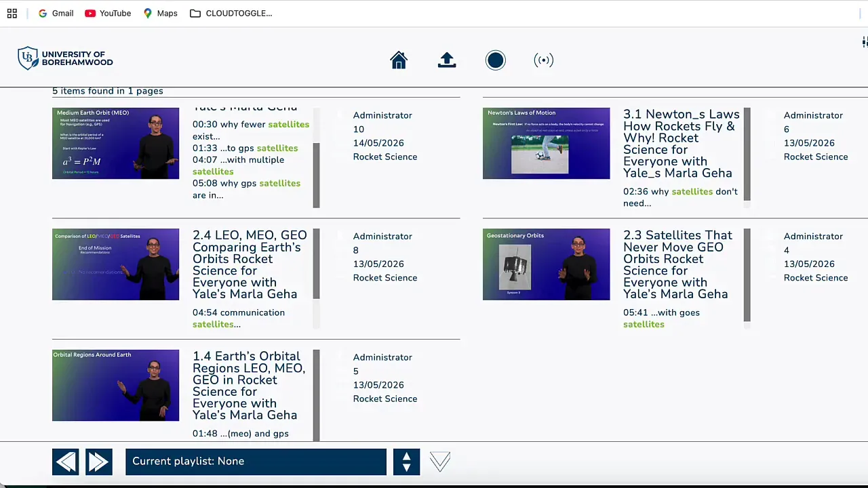The image size is (868, 488).
Task: Select the Current playlist field
Action: 256,462
